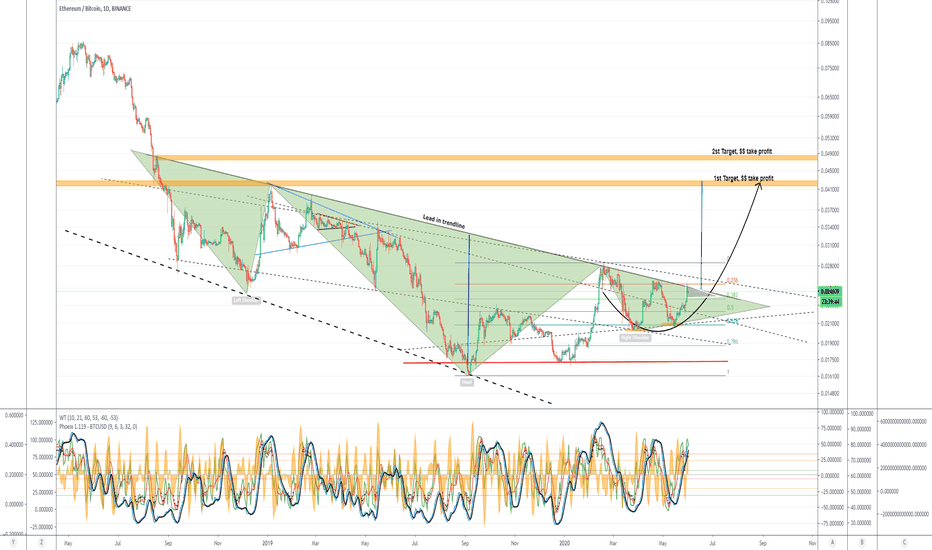Click the 'Lead in trendline' text label
Image resolution: width=932 pixels, height=550 pixels.
click(x=444, y=221)
